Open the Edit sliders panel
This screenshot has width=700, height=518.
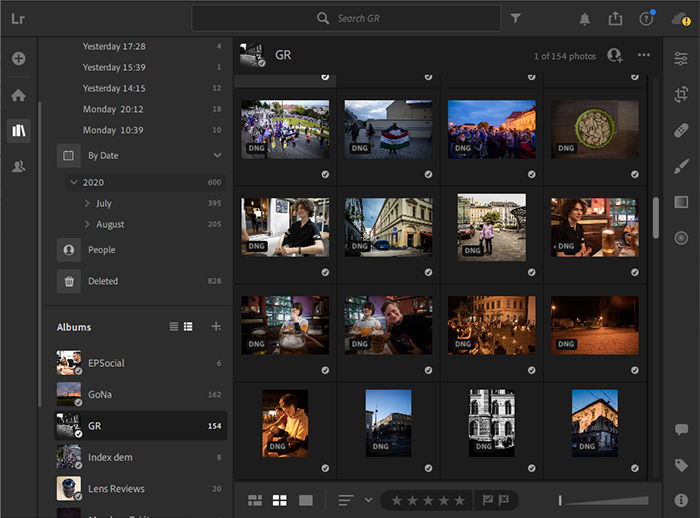(681, 59)
